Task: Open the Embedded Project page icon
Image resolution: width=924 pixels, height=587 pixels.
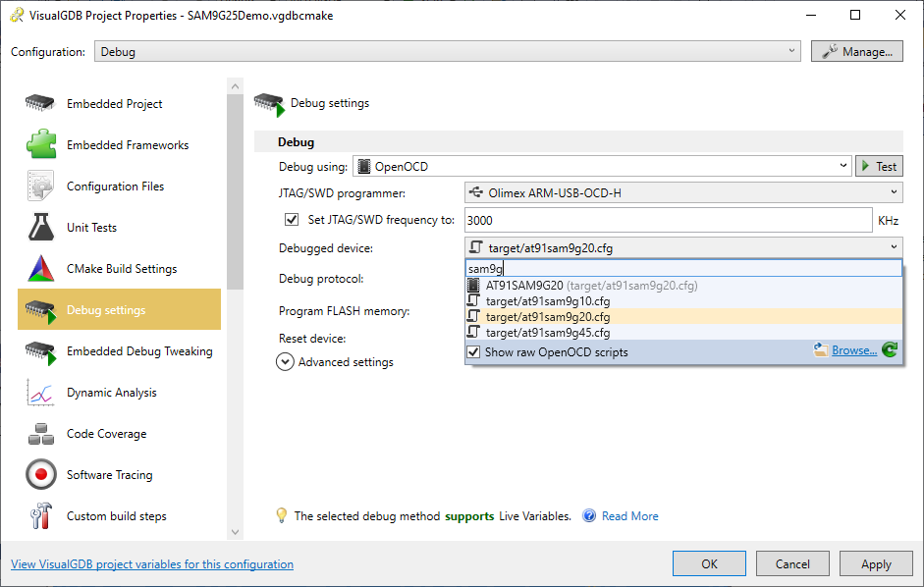Action: click(x=40, y=103)
